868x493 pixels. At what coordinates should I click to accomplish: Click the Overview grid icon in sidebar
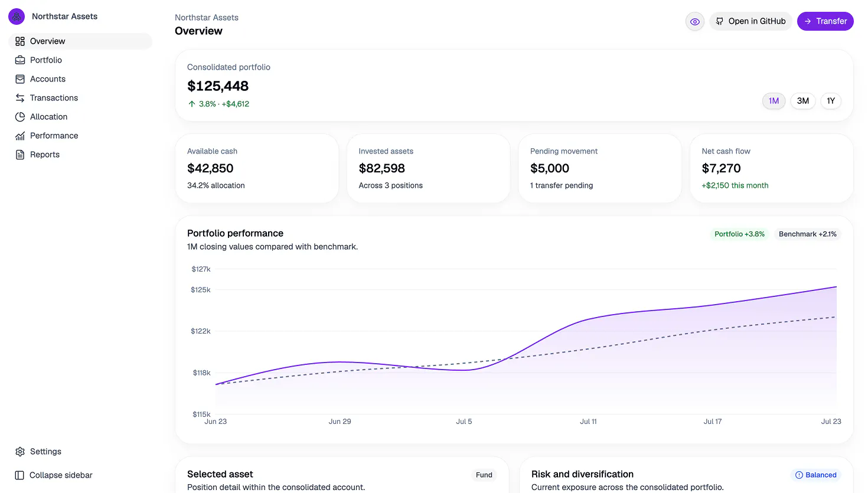20,41
